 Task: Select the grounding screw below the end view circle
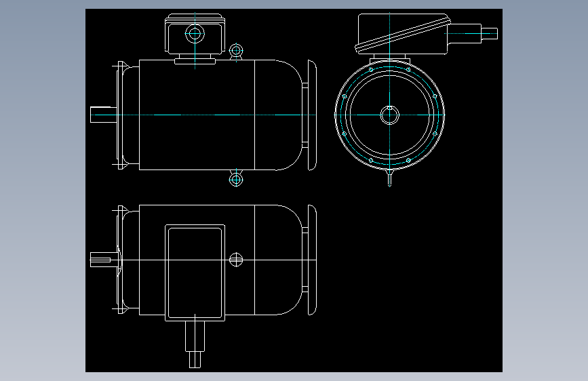tap(389, 178)
